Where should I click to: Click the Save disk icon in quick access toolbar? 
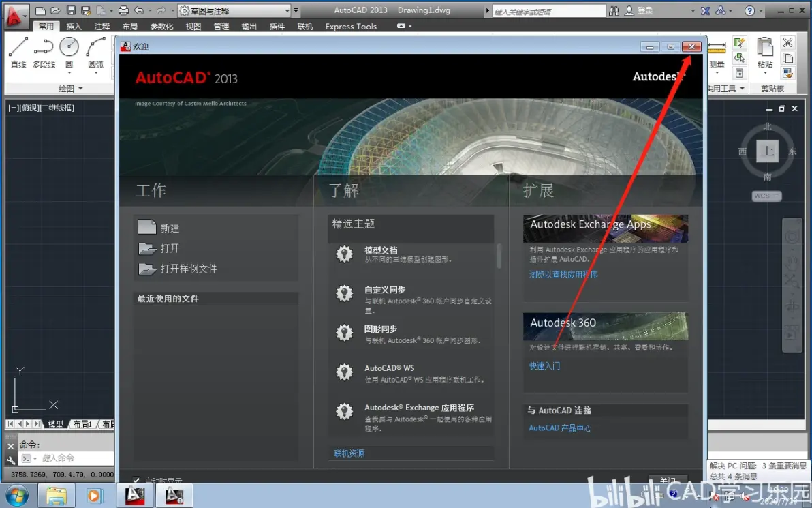coord(71,10)
